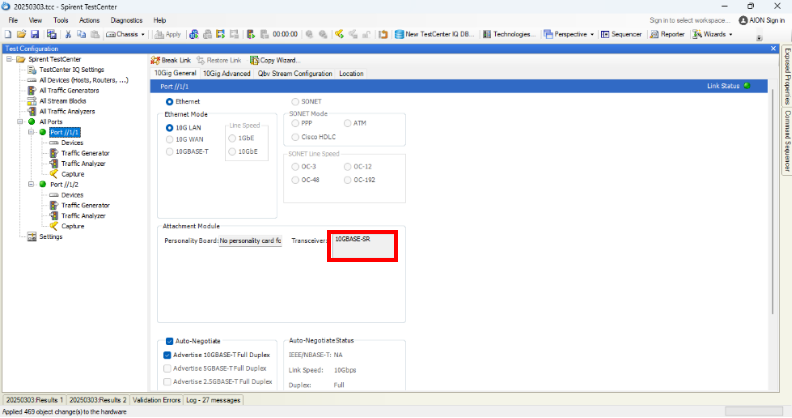Click the Paste toolbar icon

click(94, 34)
